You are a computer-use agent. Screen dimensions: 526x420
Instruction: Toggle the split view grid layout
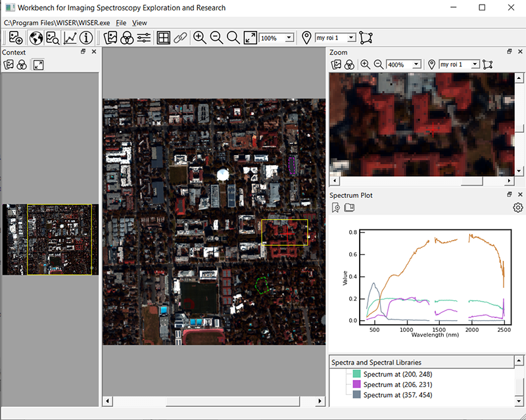click(163, 37)
